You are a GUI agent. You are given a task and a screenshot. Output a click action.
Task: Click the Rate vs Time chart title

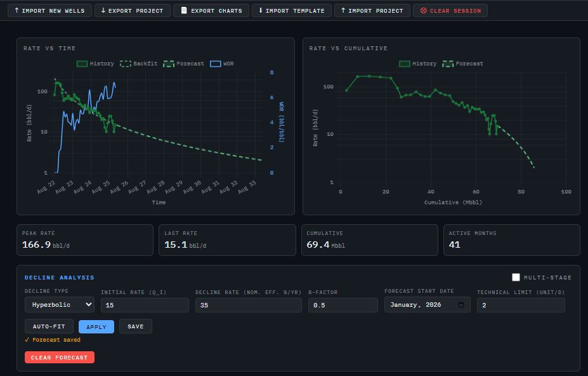49,48
